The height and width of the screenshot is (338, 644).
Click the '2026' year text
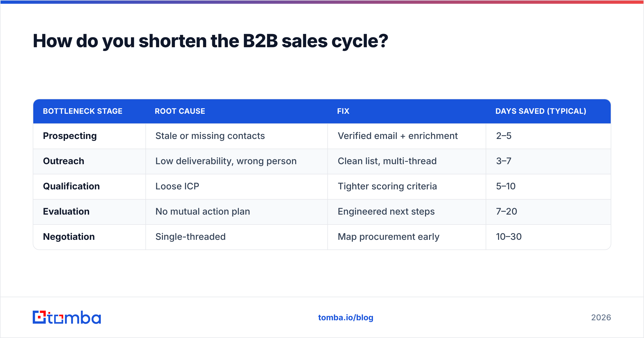(601, 318)
